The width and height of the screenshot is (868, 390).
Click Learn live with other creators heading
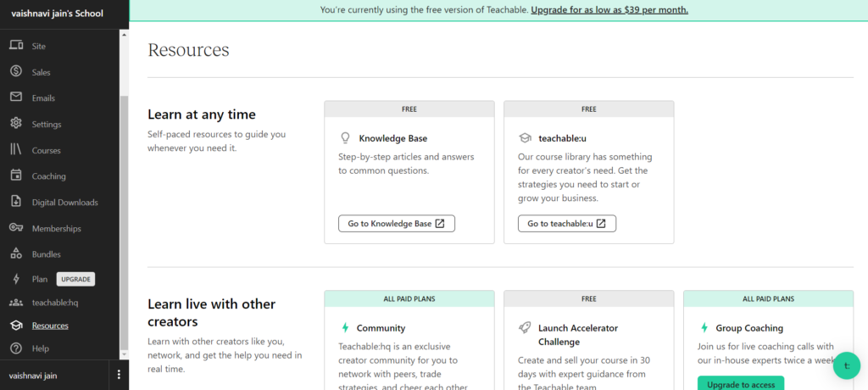coord(211,313)
